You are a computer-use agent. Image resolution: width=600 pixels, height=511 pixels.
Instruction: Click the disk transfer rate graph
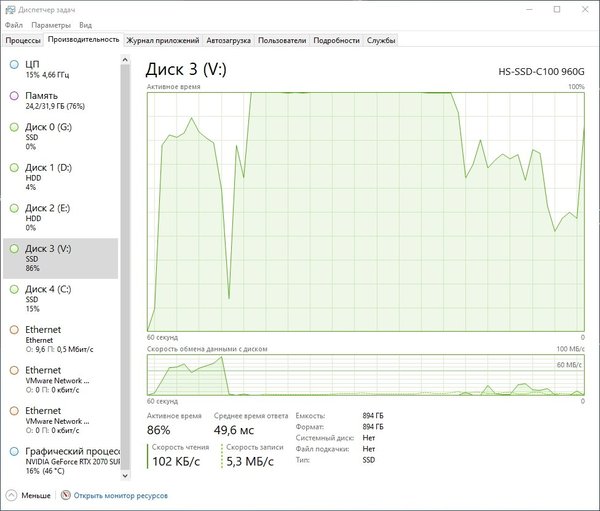click(x=365, y=375)
